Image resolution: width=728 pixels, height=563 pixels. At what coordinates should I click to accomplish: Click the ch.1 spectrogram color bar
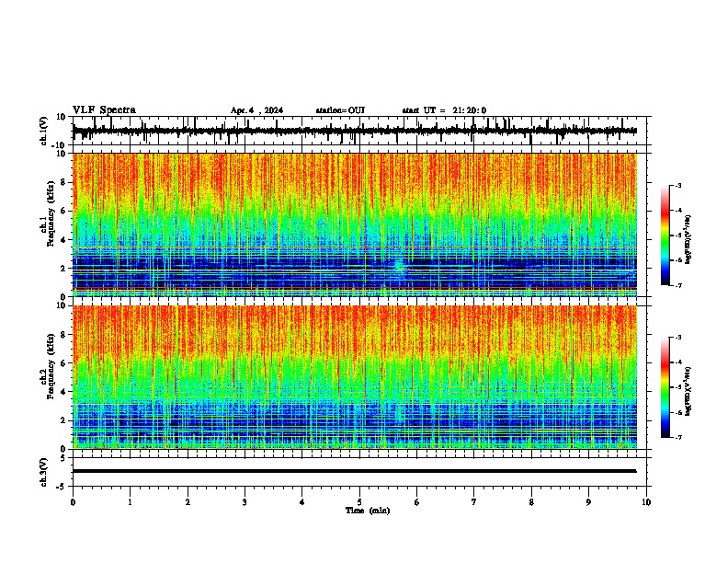665,236
